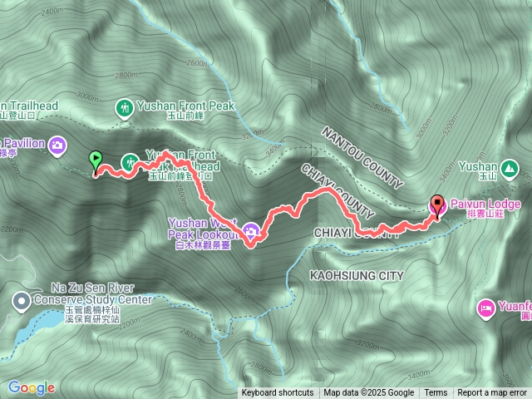Image resolution: width=532 pixels, height=399 pixels.
Task: Open the Pavilion camera marker
Action: click(57, 146)
